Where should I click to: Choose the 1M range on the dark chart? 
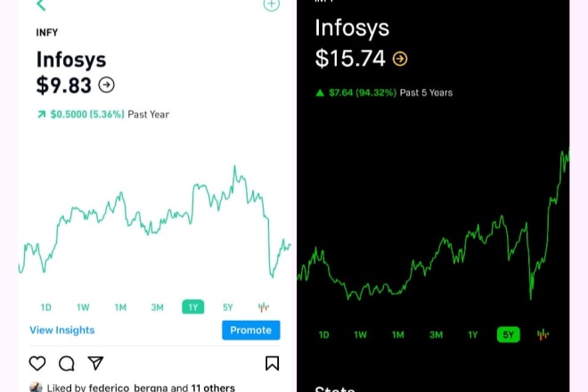coord(398,335)
